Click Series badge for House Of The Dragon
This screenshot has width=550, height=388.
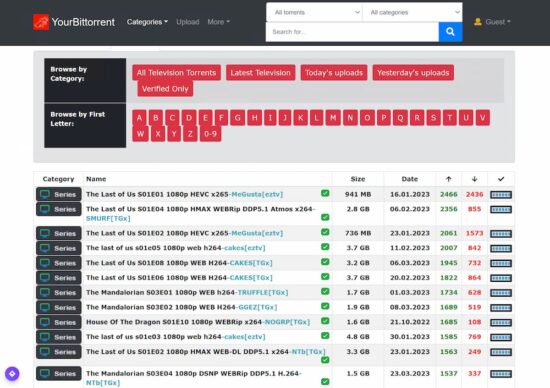[x=59, y=322]
